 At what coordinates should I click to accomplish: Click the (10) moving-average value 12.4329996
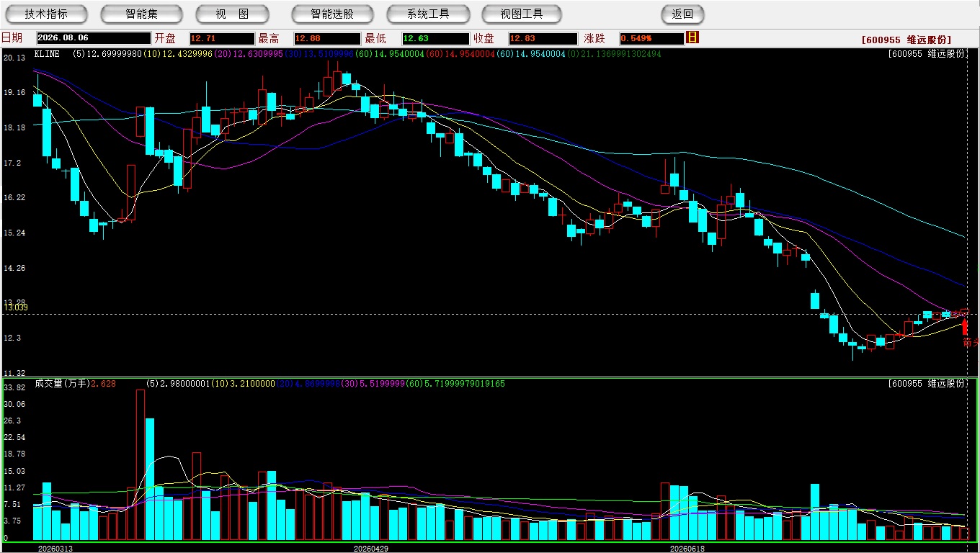click(188, 54)
